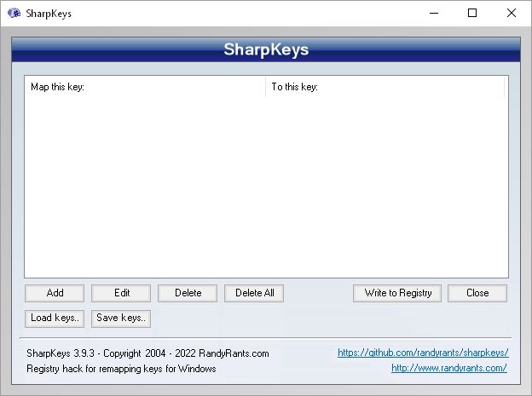Click the 'SharpKeys 3.9.3 - Copyright' version text
This screenshot has height=396, width=532.
[x=148, y=353]
